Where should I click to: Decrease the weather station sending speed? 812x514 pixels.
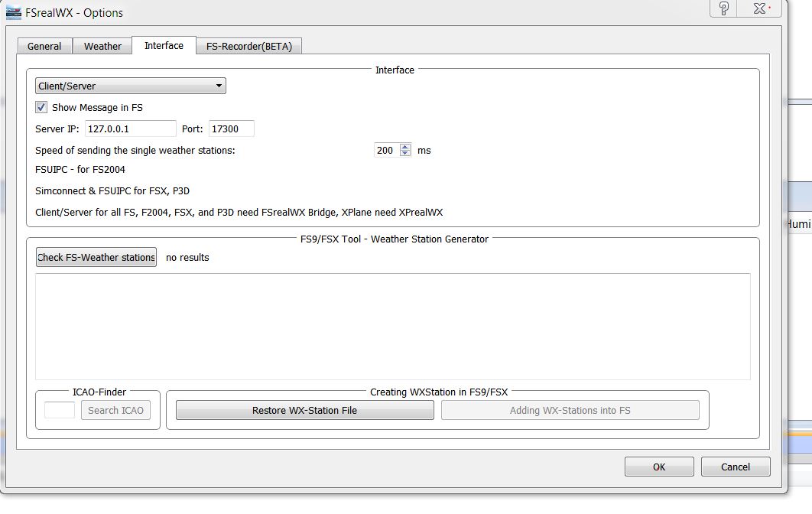pos(405,154)
